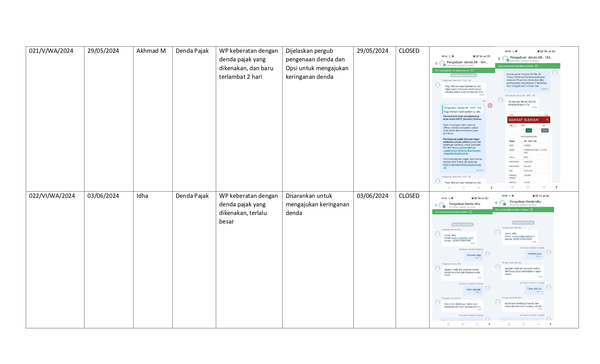Click contact avatar in right Idha chat header
Screen dimensions: 600x364
pyautogui.click(x=502, y=203)
